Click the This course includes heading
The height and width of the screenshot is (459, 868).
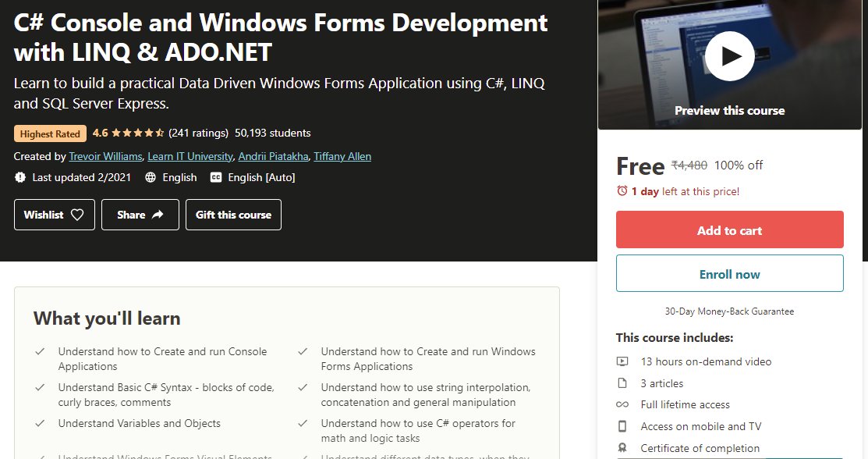pyautogui.click(x=675, y=337)
